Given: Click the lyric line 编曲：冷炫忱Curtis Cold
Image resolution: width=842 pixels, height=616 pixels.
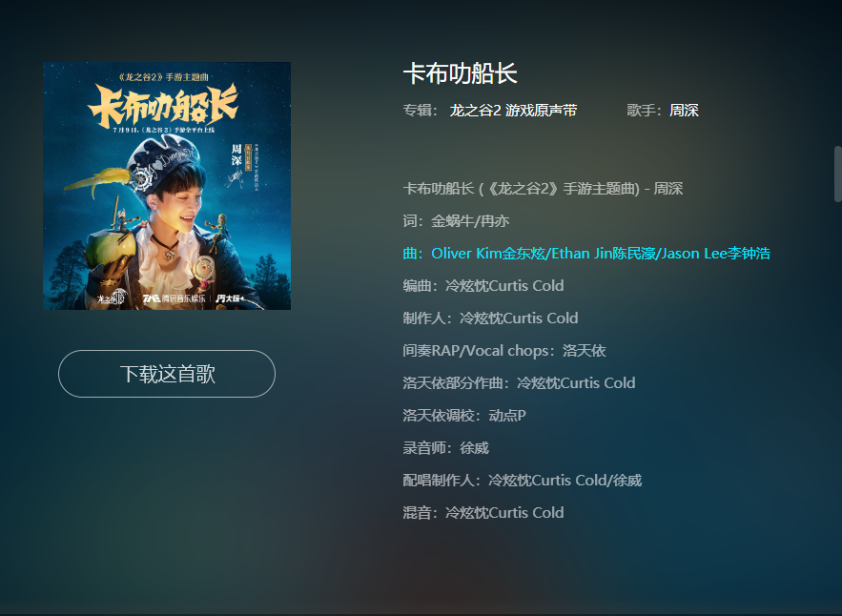Looking at the screenshot, I should coord(483,286).
